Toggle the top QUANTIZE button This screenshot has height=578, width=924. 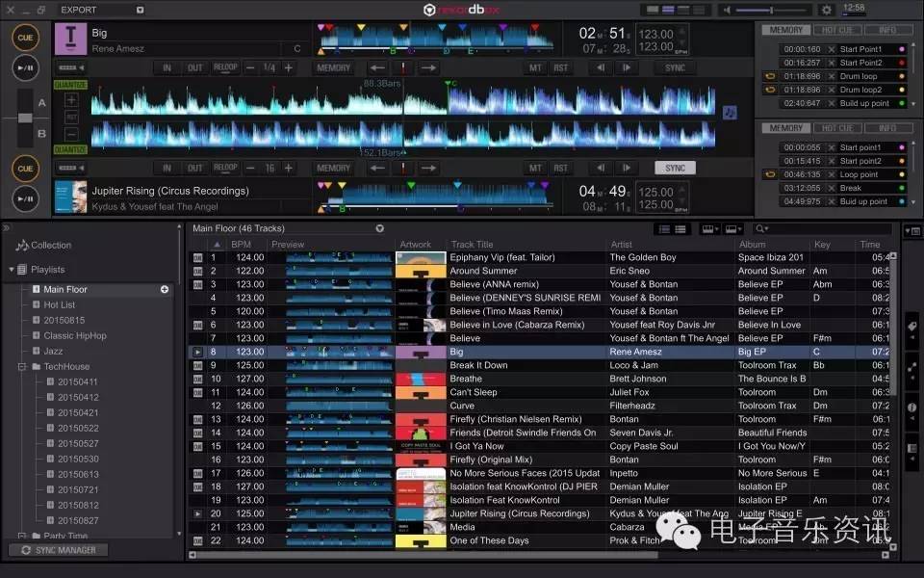pyautogui.click(x=70, y=85)
